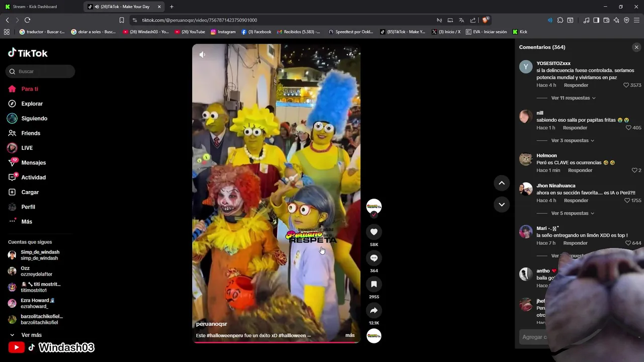Open Brave Shields lion icon
Screen dimensions: 644x362
[x=485, y=20]
